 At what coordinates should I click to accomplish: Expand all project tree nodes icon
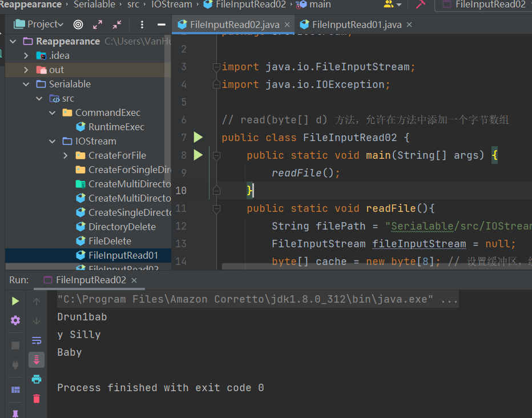click(x=98, y=25)
